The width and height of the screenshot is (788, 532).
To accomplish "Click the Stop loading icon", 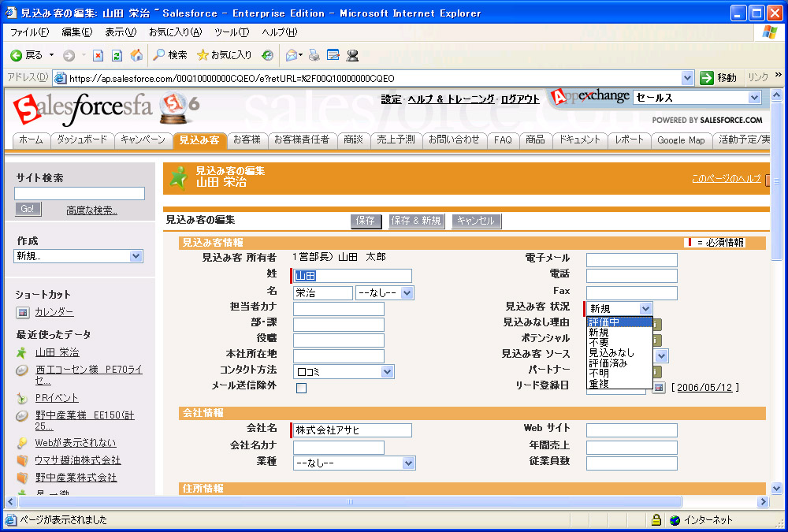I will point(98,55).
